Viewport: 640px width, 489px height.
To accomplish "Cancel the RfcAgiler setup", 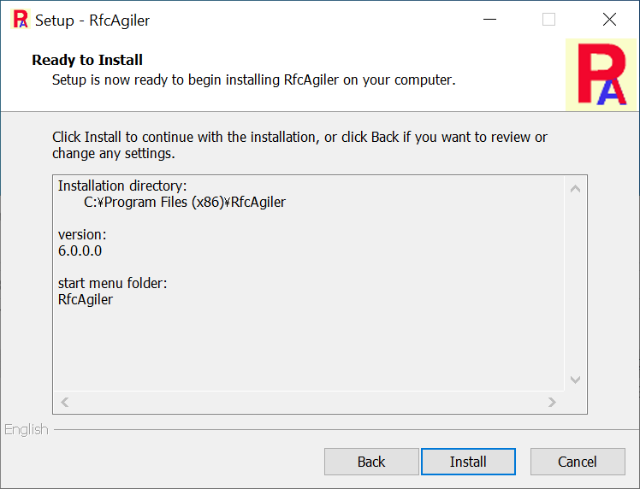I will coord(577,462).
